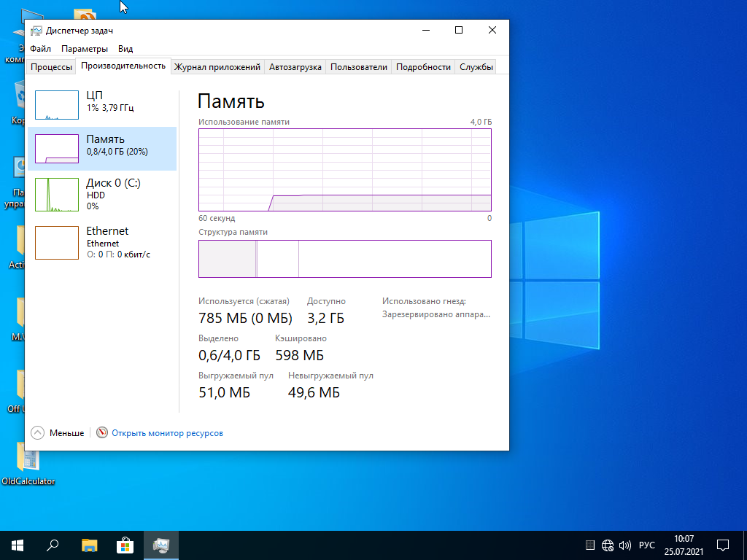Viewport: 747px width, 560px height.
Task: Click the tray icon left of network globe
Action: [x=589, y=545]
